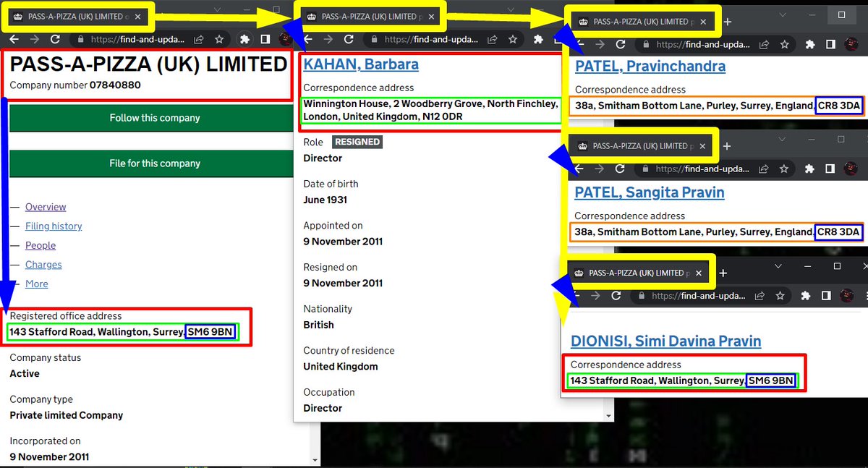Bookmark the company overview page with the star
Screen dimensions: 868x468
[218, 39]
